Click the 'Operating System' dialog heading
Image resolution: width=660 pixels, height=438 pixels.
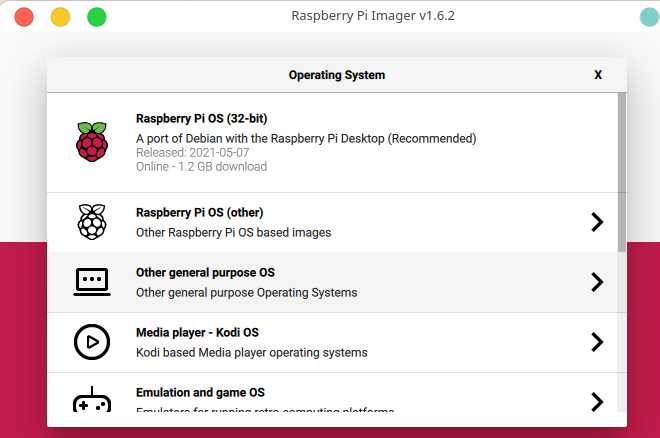coord(337,75)
